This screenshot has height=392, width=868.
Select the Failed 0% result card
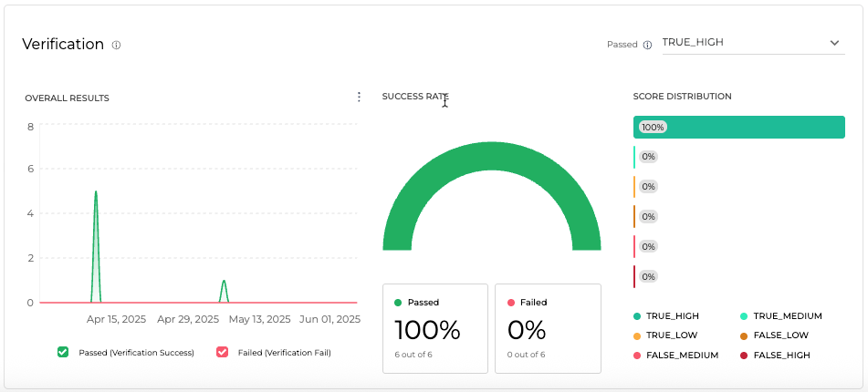pyautogui.click(x=548, y=328)
